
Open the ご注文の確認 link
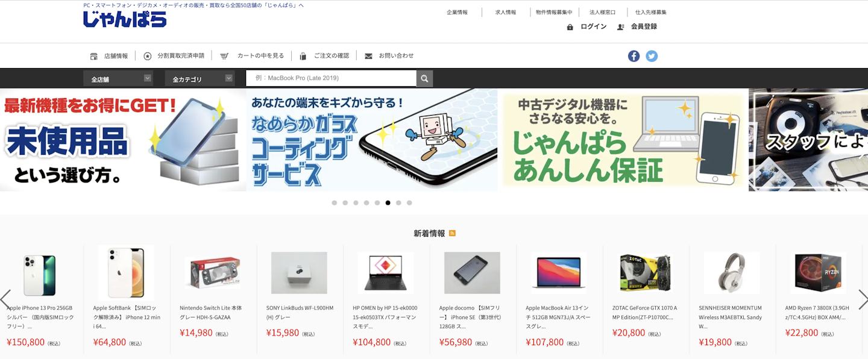coord(332,56)
